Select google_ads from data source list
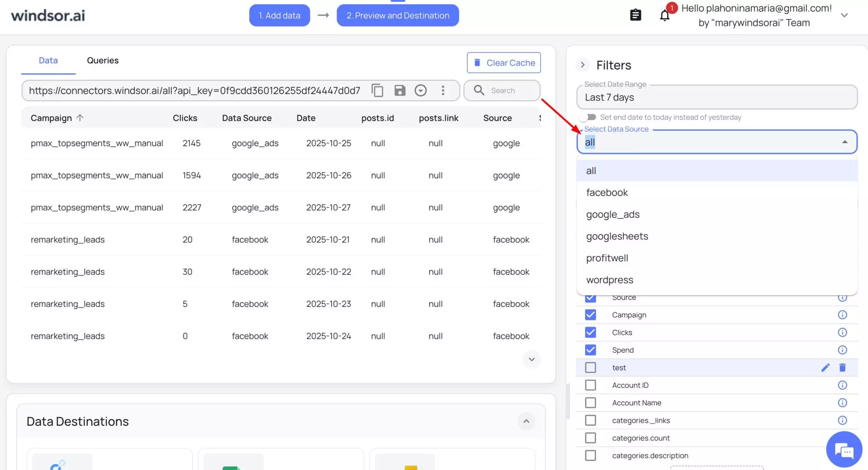Image resolution: width=868 pixels, height=470 pixels. (x=612, y=215)
